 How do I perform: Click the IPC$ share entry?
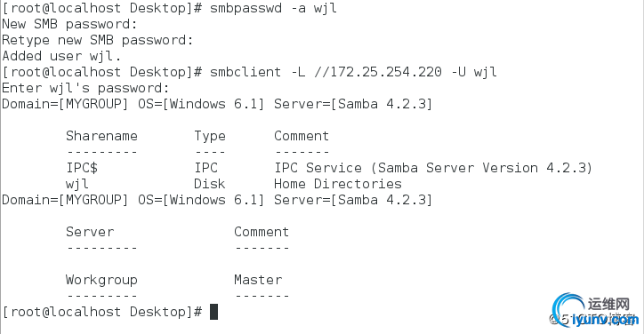(82, 168)
